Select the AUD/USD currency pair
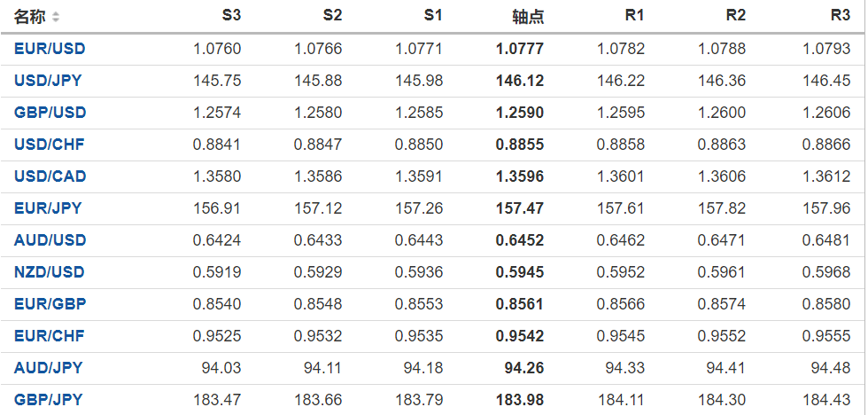 tap(50, 240)
